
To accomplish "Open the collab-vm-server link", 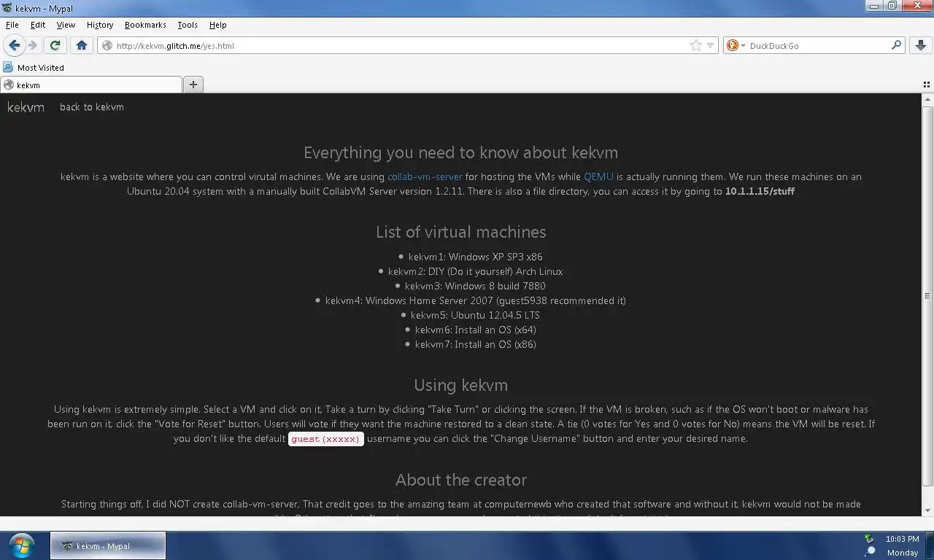I will coord(425,176).
